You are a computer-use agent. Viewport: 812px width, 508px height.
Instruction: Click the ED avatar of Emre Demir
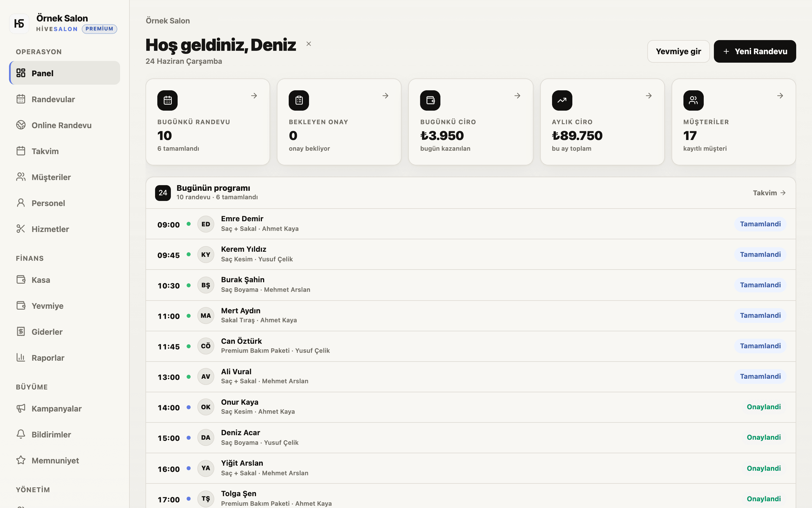tap(206, 224)
